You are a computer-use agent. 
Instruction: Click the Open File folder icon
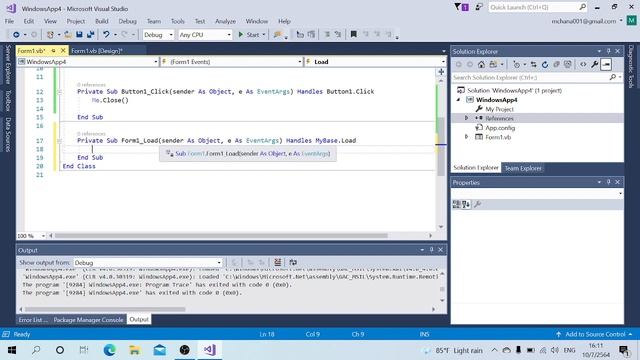68,35
